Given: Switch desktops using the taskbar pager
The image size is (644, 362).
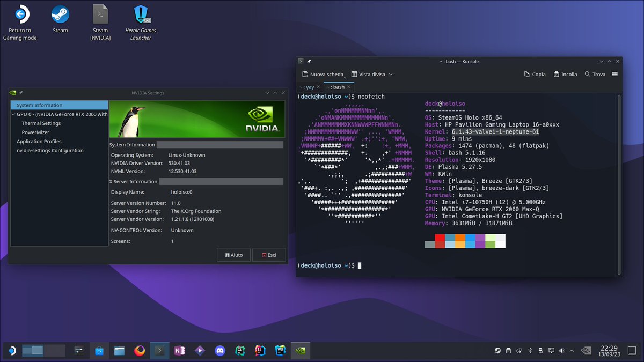Looking at the screenshot, I should [43, 351].
